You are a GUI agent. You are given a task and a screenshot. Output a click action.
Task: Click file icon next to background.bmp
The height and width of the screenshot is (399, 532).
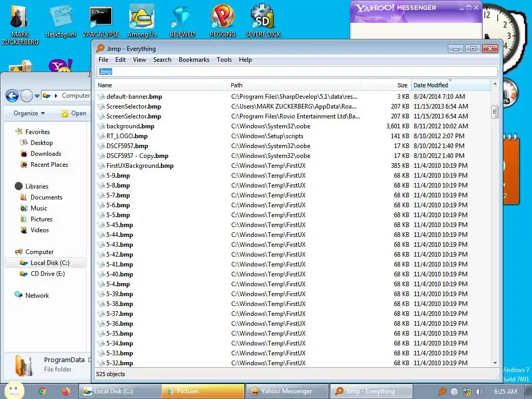coord(101,126)
